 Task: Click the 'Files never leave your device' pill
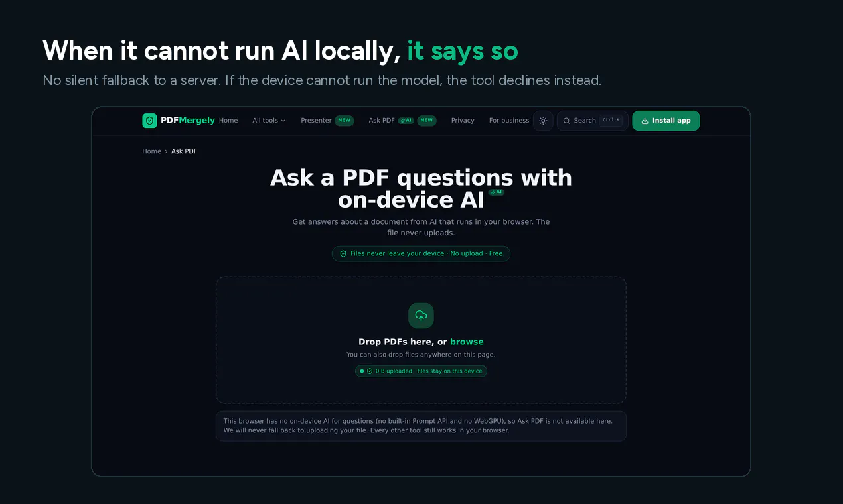[421, 253]
